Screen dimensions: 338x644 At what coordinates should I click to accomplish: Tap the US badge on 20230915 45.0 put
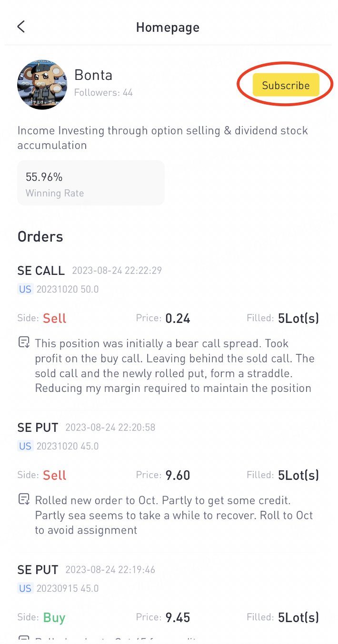pos(25,588)
